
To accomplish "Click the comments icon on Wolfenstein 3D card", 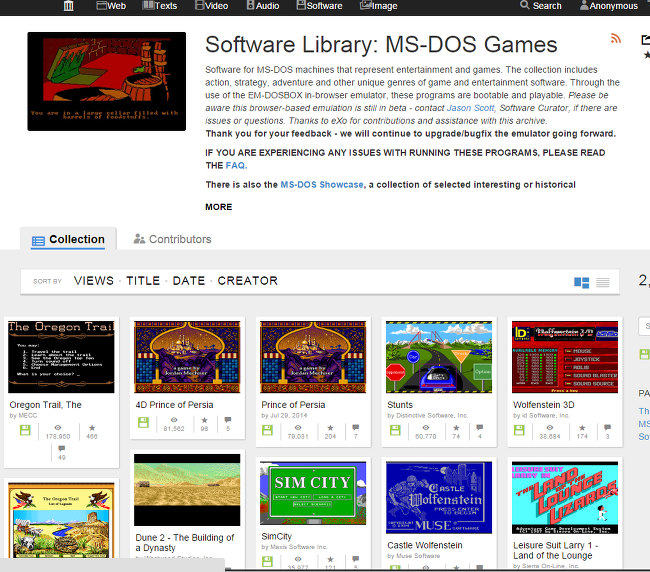I will coord(607,427).
